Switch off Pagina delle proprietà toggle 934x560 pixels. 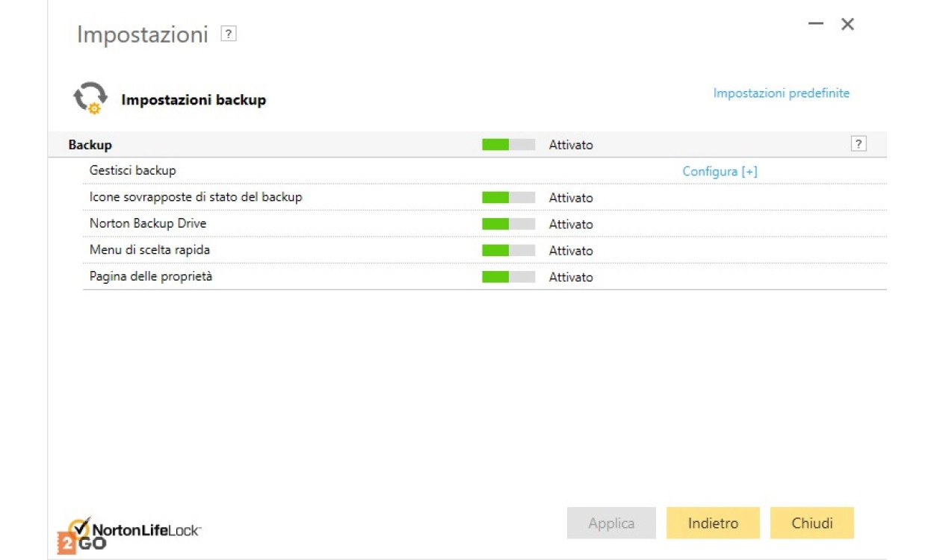pos(508,277)
